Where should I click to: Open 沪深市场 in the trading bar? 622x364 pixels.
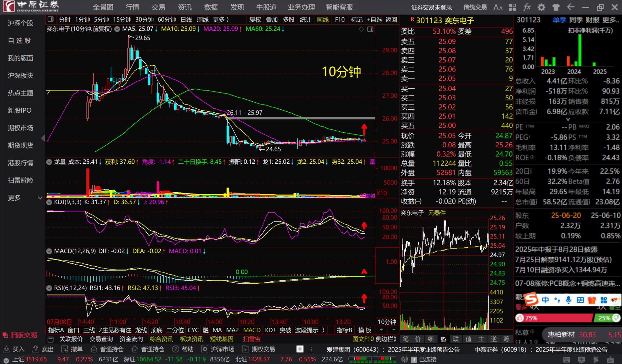218,349
